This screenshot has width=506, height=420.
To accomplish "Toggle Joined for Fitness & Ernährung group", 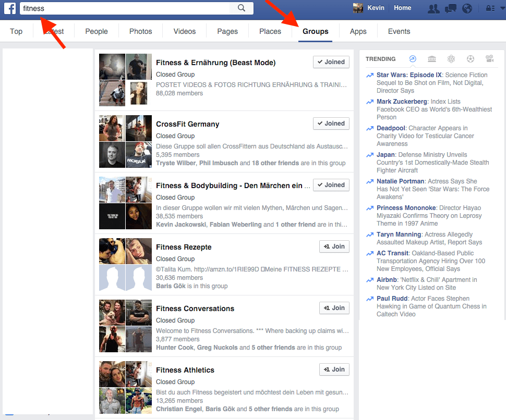I will click(331, 62).
